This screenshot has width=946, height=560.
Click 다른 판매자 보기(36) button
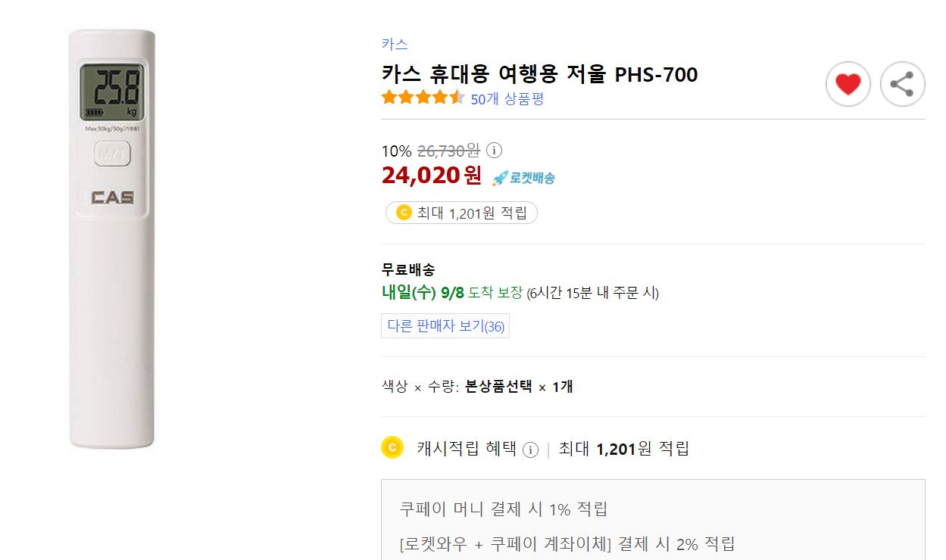point(445,326)
